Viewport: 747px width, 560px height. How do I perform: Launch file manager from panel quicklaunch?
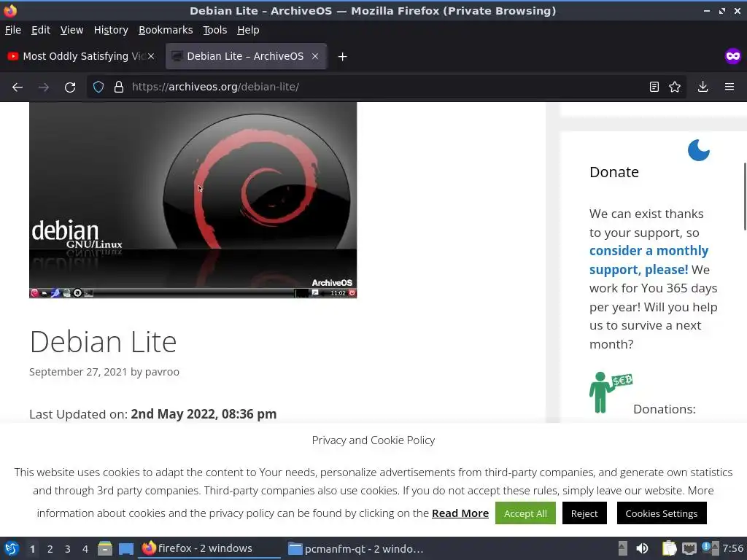click(x=105, y=548)
